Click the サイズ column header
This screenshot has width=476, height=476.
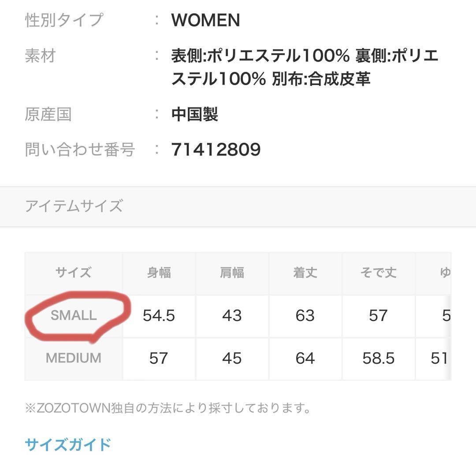[x=74, y=273]
